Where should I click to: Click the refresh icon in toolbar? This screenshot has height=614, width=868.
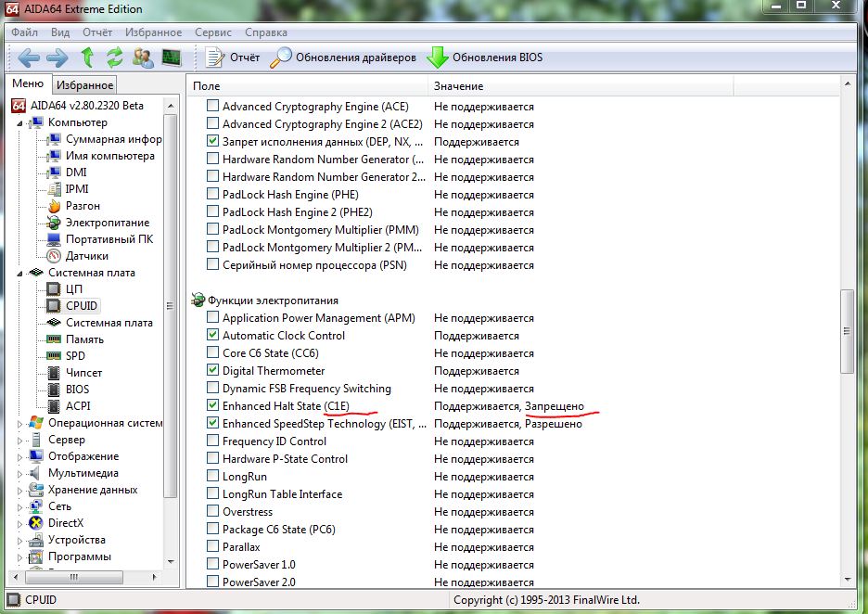115,58
